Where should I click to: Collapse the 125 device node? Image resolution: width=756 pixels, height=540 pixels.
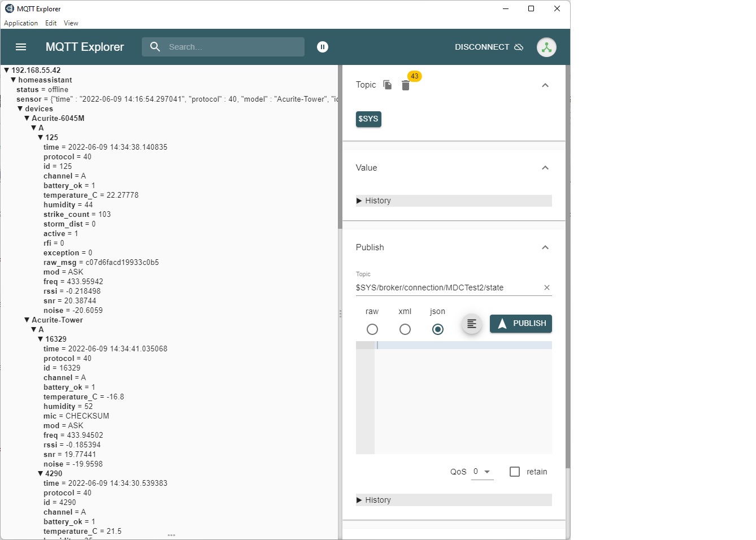click(41, 137)
